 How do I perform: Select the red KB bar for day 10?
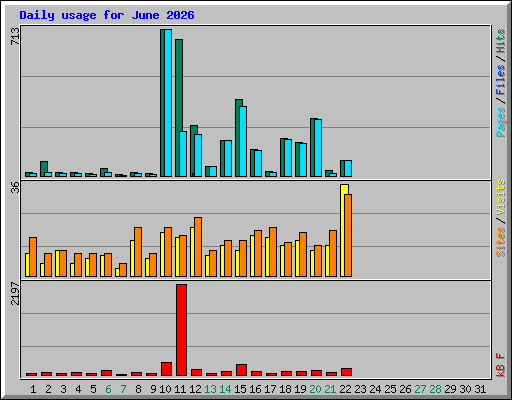166,369
